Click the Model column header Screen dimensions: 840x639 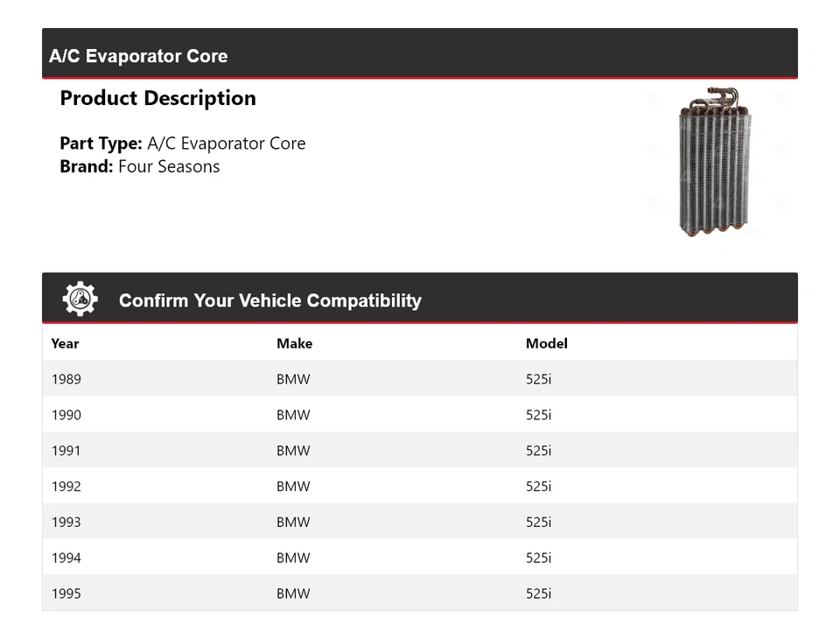tap(546, 343)
